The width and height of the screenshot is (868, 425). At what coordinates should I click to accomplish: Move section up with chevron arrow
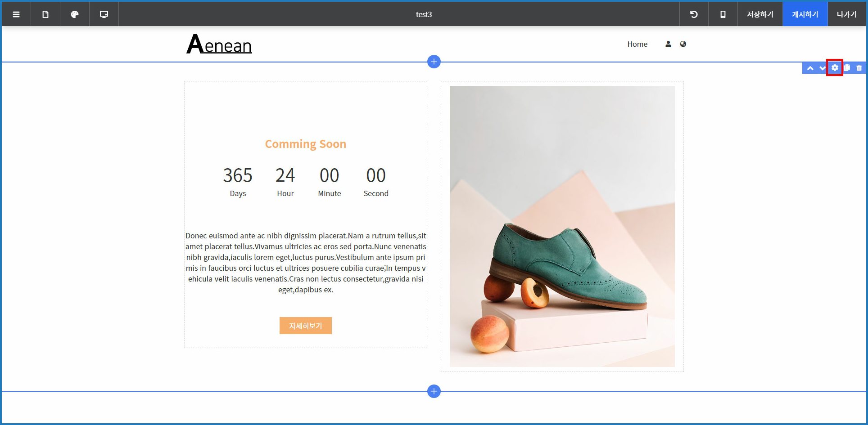click(810, 68)
